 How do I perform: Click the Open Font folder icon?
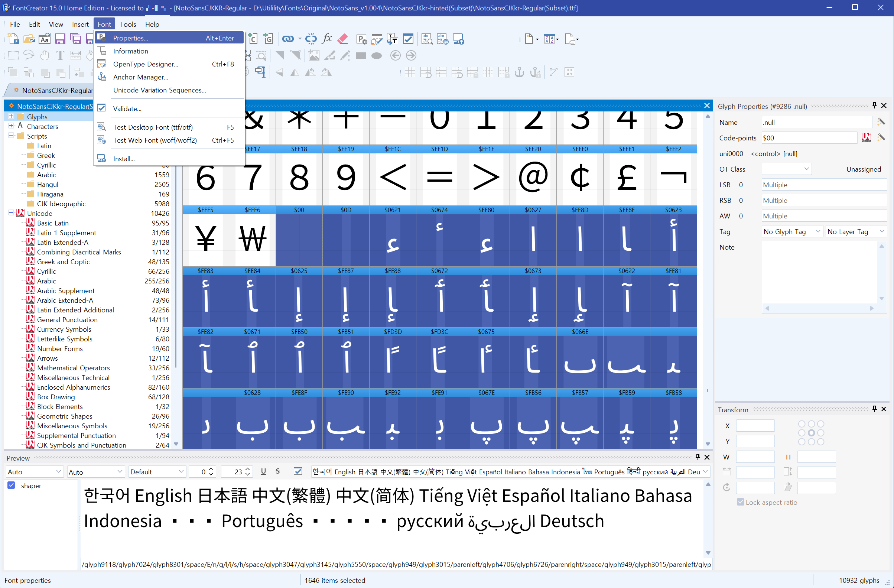pos(29,39)
